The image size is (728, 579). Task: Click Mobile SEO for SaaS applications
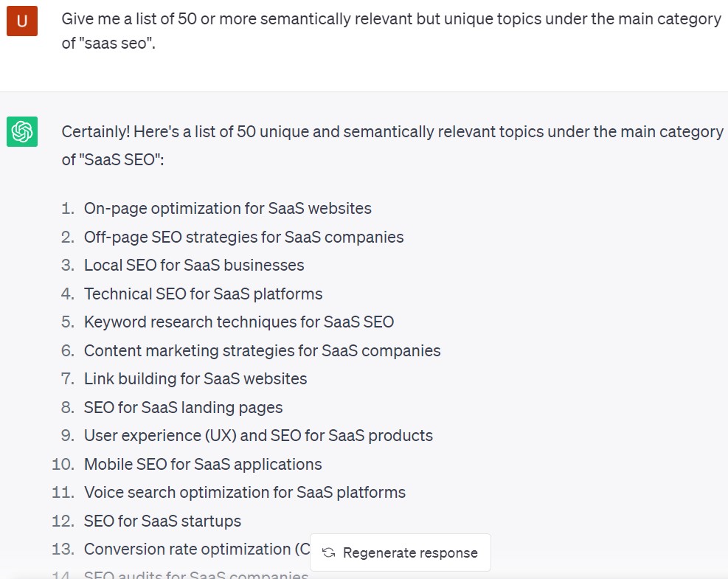coord(203,465)
